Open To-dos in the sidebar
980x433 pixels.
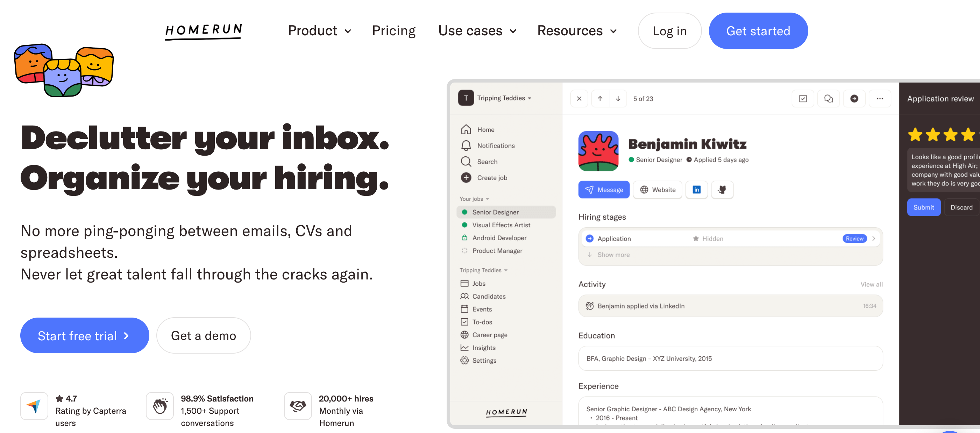tap(482, 322)
